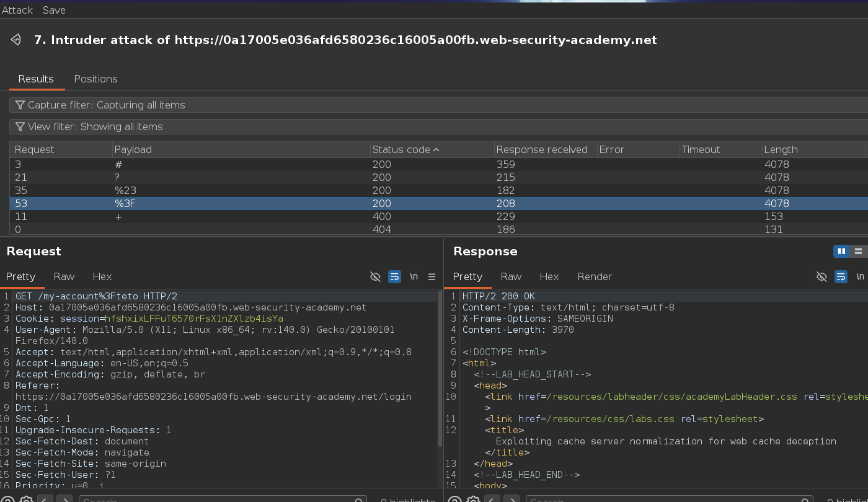Select result row 3 with payload #
The height and width of the screenshot is (502, 868).
coord(438,164)
